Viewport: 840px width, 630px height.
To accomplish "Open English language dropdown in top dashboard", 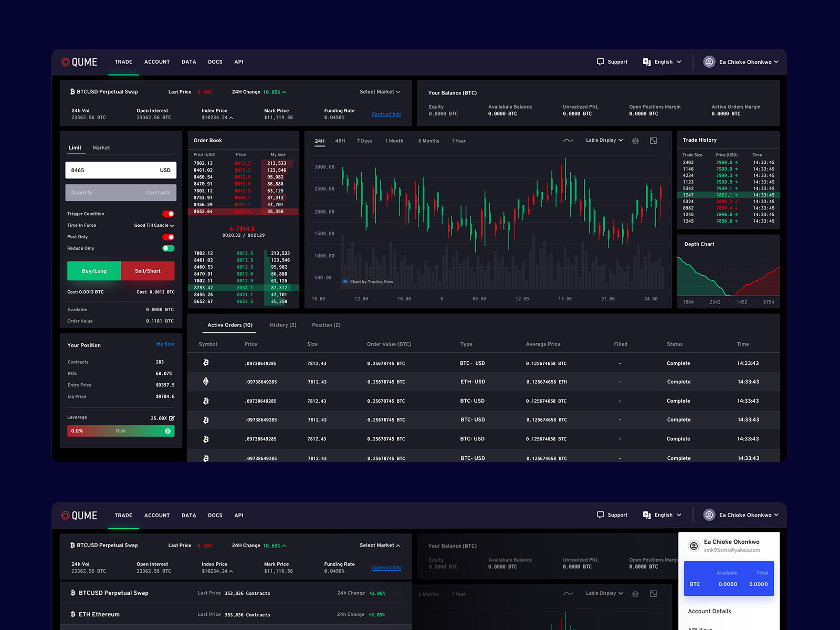I will [668, 62].
